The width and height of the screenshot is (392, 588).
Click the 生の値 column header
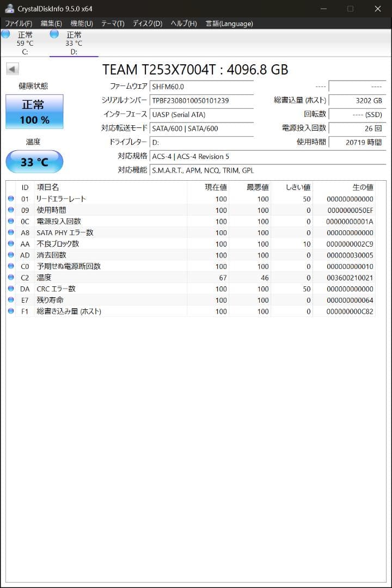pos(344,187)
